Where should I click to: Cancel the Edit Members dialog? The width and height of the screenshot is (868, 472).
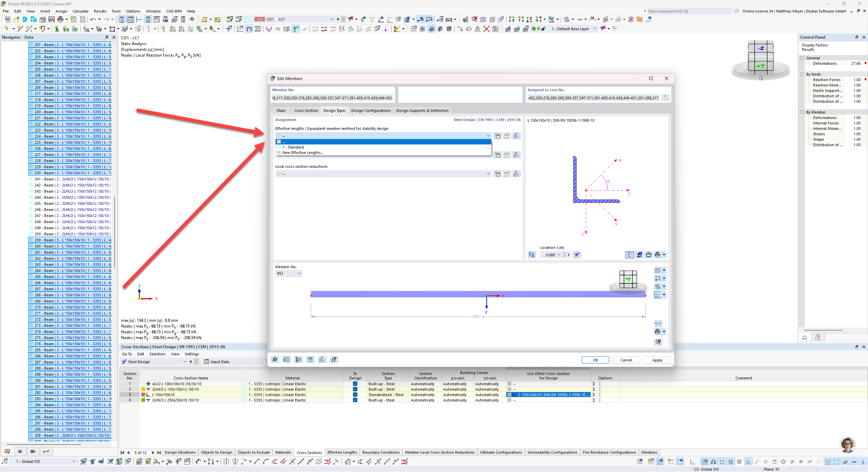(626, 360)
